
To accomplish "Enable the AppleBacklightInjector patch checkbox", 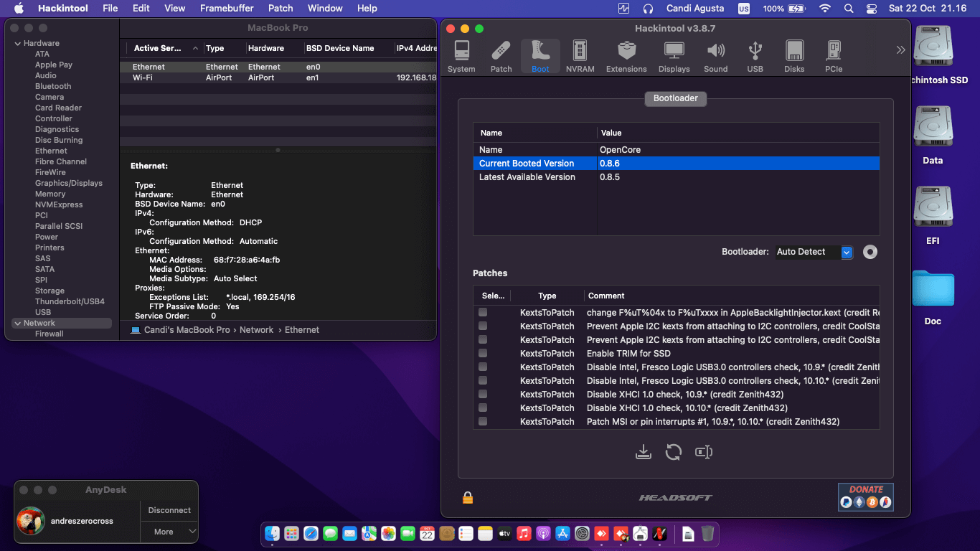I will coord(483,313).
